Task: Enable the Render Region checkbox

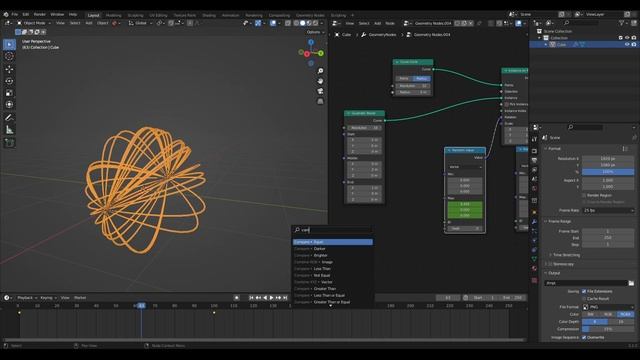Action: click(584, 196)
